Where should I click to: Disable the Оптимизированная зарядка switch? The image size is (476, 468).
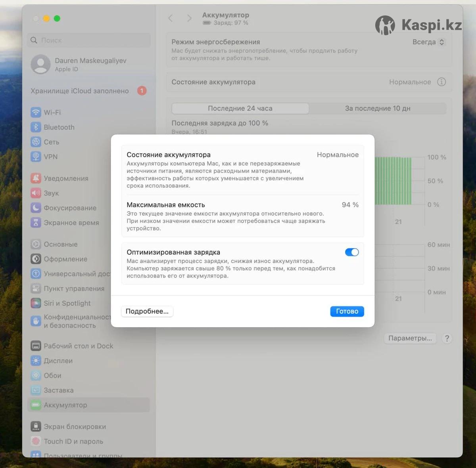(351, 252)
